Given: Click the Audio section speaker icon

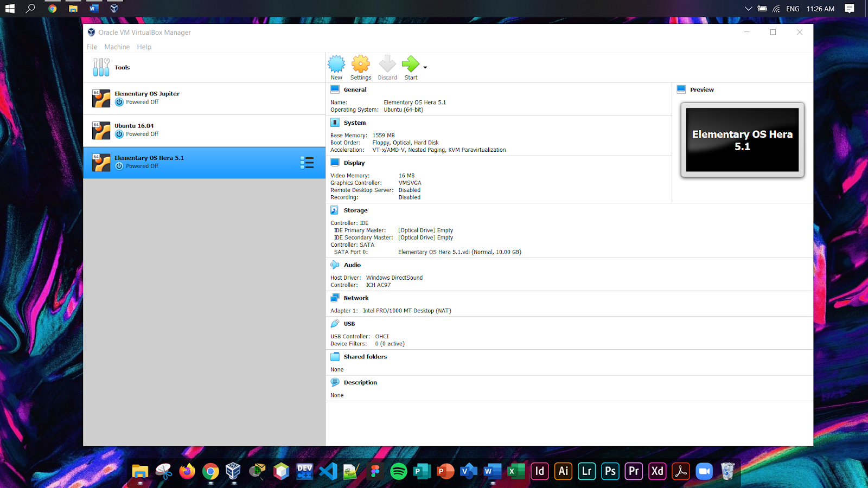Looking at the screenshot, I should tap(335, 265).
